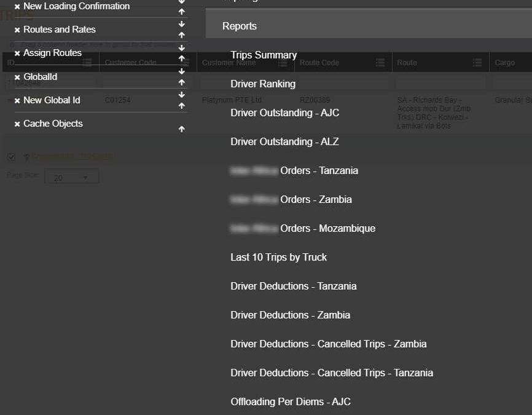Open the Cache Objects entry
This screenshot has width=532, height=415.
(x=53, y=124)
